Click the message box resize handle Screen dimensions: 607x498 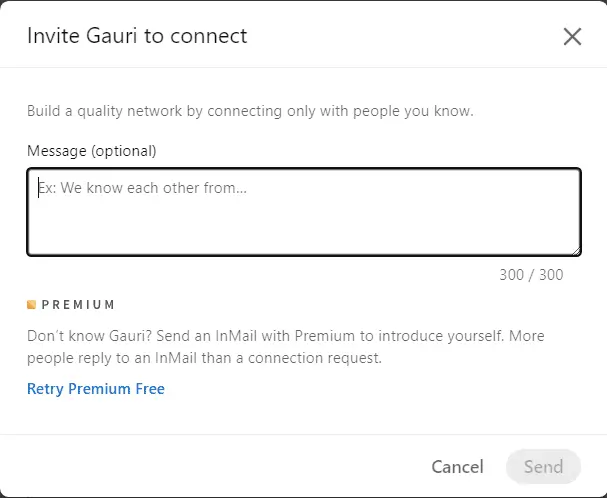pos(575,250)
